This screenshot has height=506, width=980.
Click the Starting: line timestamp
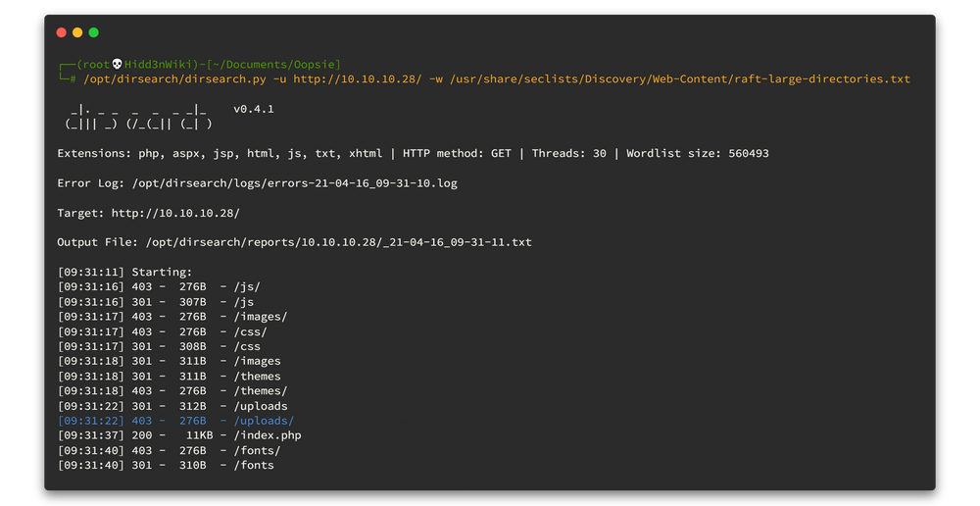tap(91, 272)
